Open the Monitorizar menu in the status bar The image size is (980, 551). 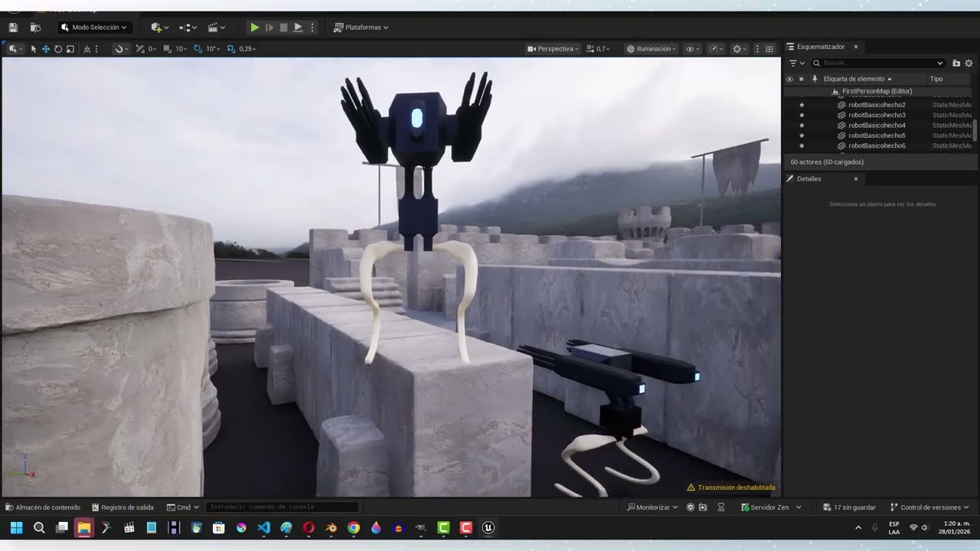652,507
